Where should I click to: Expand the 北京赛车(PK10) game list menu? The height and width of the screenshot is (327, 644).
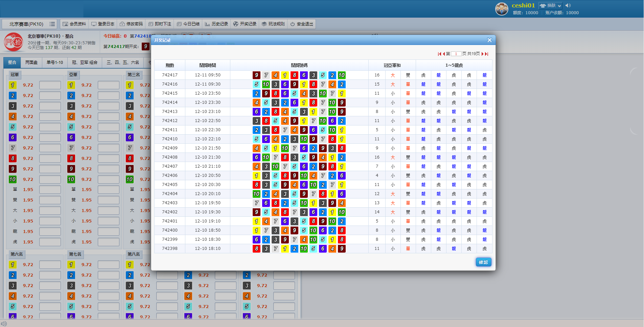tap(52, 24)
